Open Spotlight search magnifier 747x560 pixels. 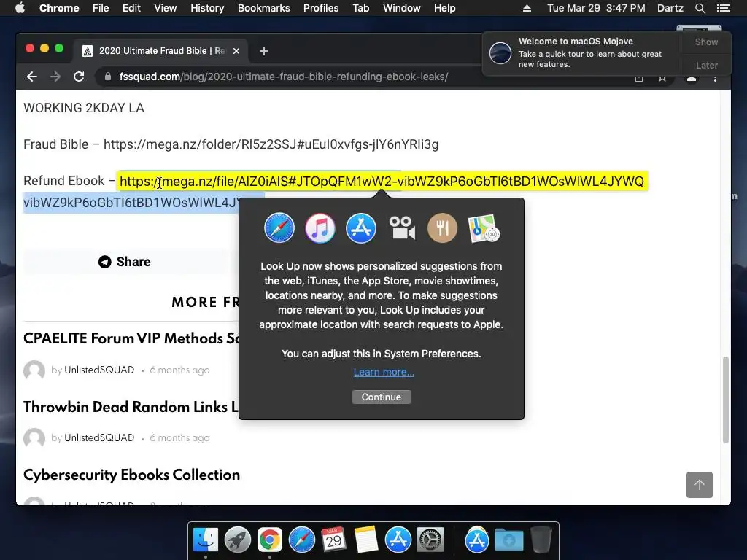[x=700, y=8]
